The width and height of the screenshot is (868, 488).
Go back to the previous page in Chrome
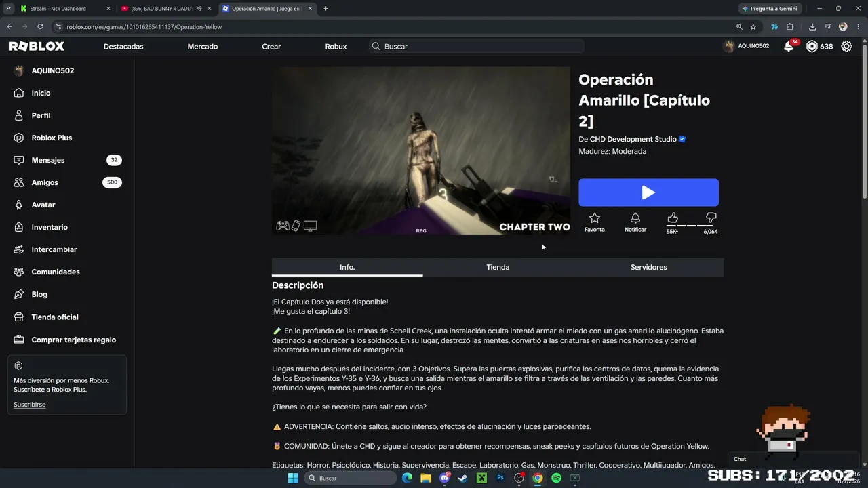pyautogui.click(x=9, y=27)
